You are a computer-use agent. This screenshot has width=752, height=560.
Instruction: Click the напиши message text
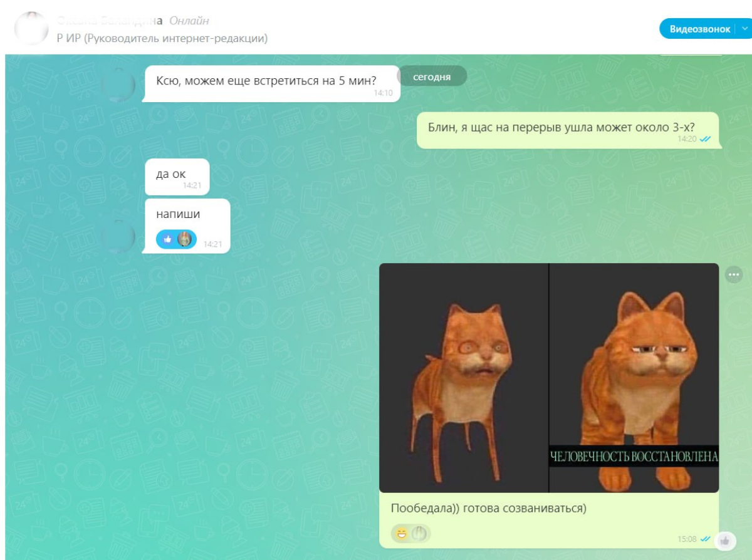coord(178,214)
